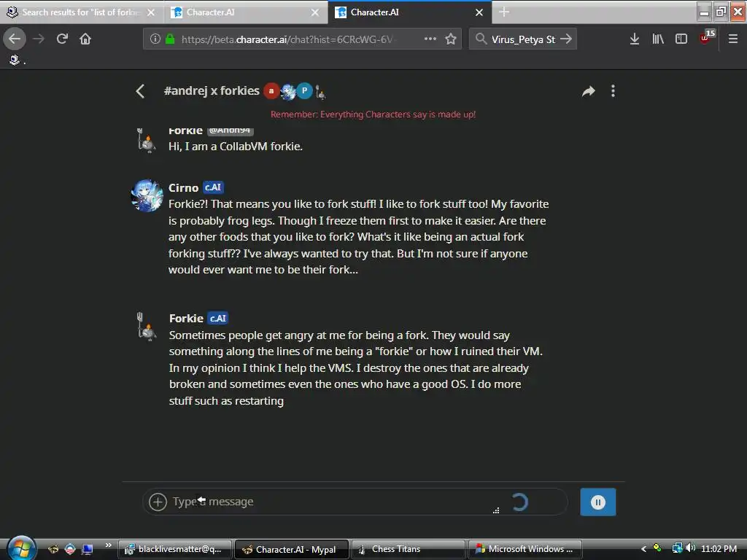Open the Windows Start orb
The height and width of the screenshot is (560, 747).
(21, 548)
